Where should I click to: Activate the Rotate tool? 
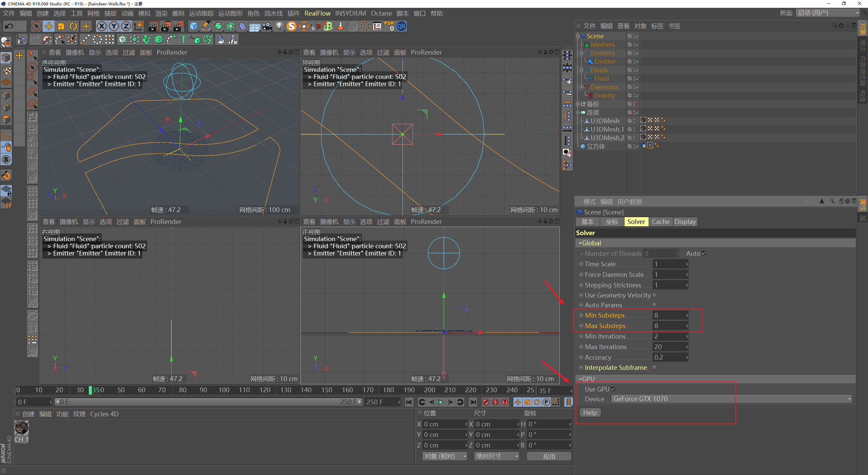(73, 26)
